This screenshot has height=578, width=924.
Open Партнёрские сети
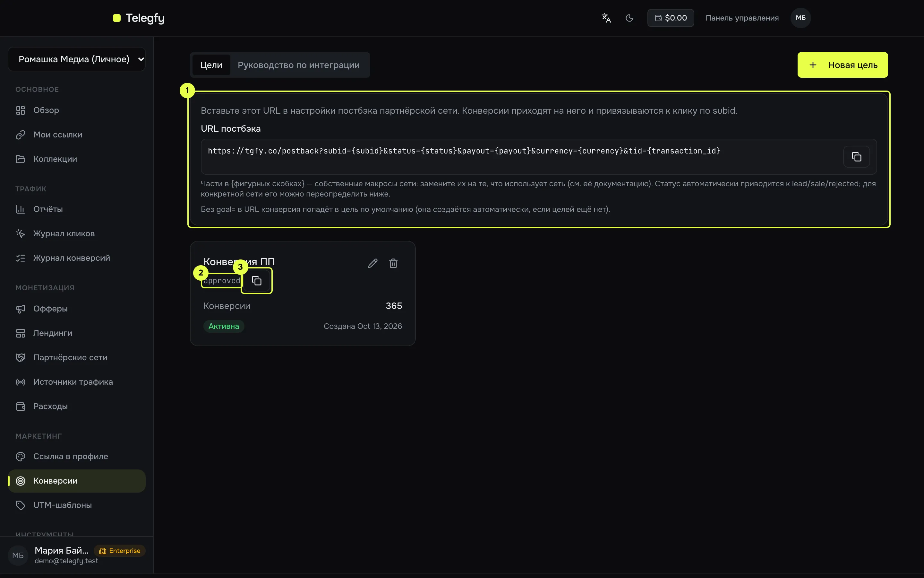pyautogui.click(x=77, y=357)
